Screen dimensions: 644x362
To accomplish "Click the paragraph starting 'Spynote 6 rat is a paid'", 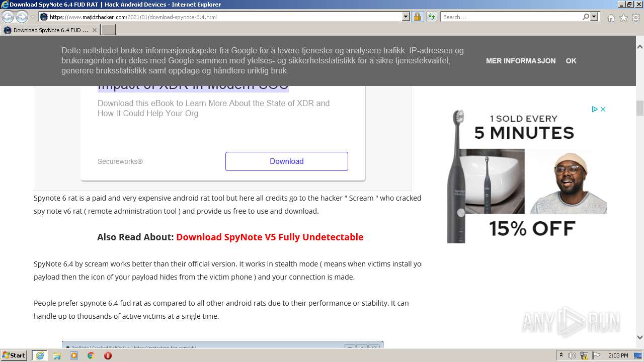I will point(227,204).
